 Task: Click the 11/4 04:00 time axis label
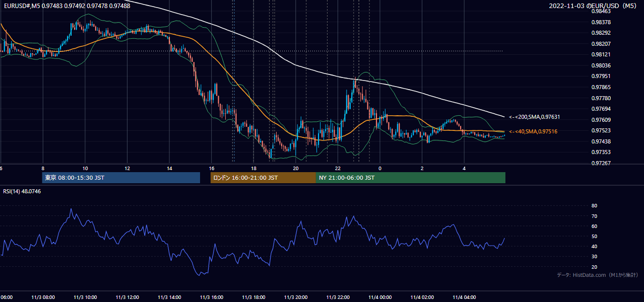464,297
